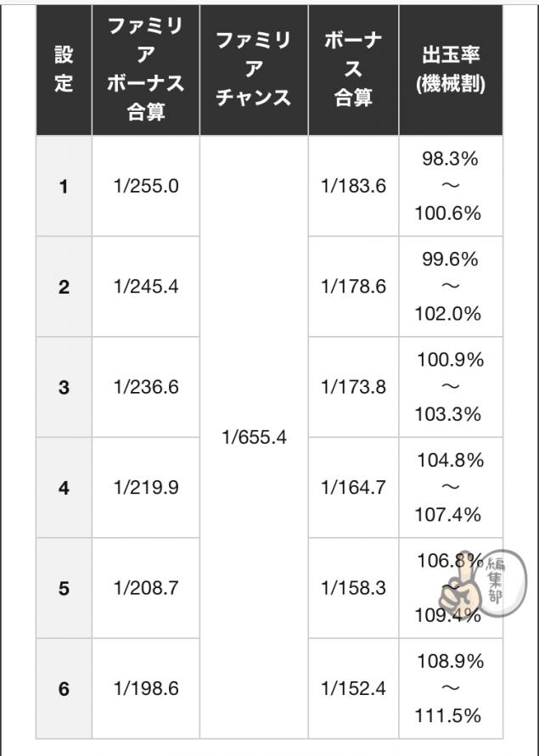Click the ファミリアボーナス合算 column header
Image resolution: width=539 pixels, height=756 pixels.
click(146, 70)
